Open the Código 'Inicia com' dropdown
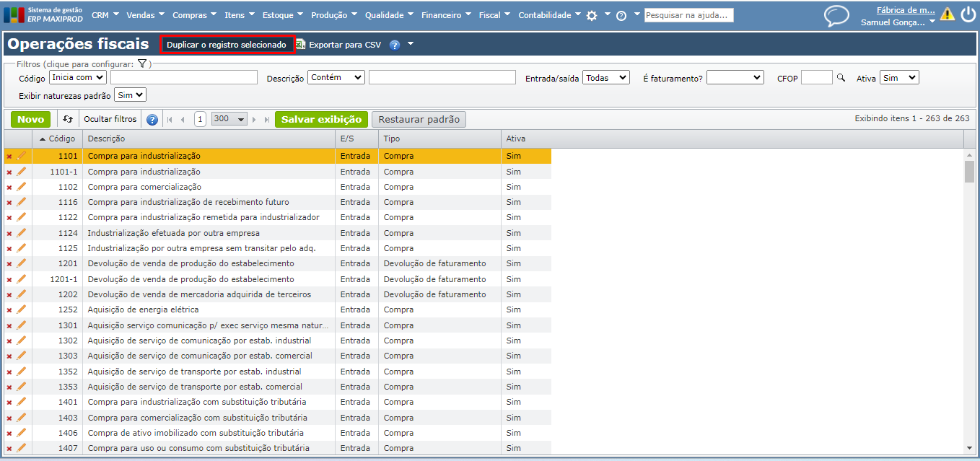This screenshot has height=461, width=980. point(77,77)
